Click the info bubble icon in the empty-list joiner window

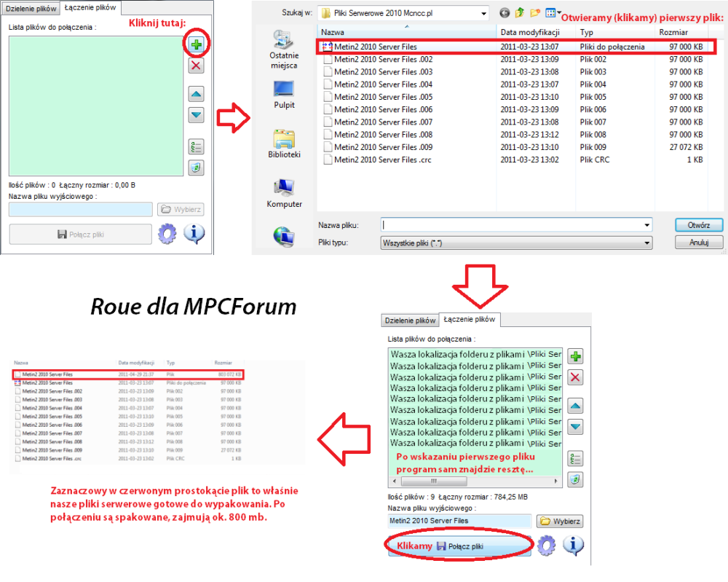[x=194, y=234]
